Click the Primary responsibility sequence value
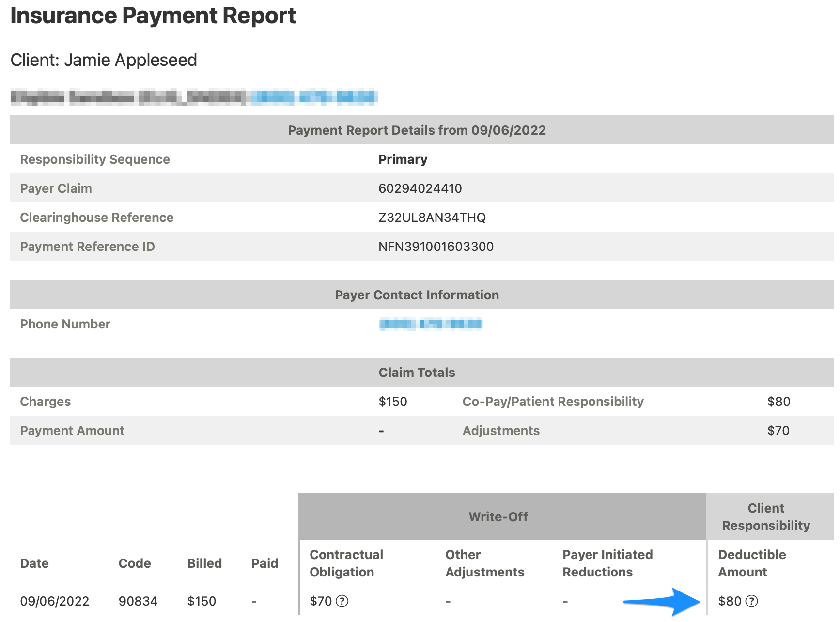 pyautogui.click(x=403, y=159)
